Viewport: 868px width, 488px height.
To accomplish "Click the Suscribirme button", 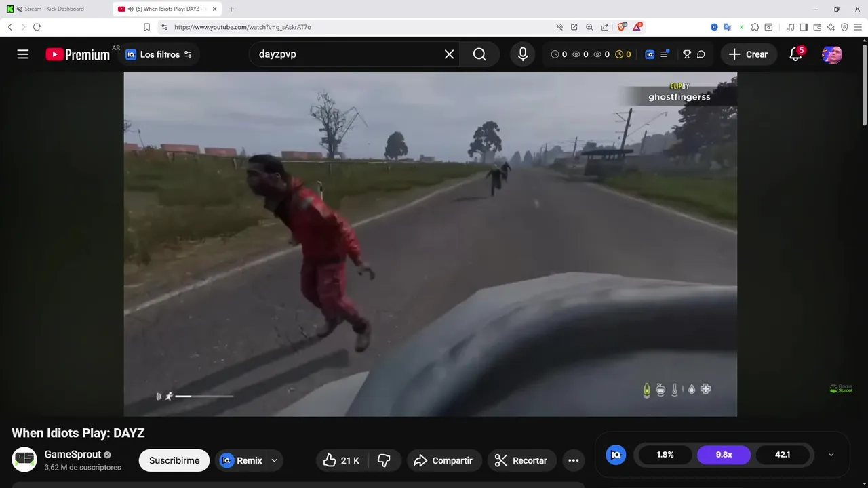I will click(174, 460).
